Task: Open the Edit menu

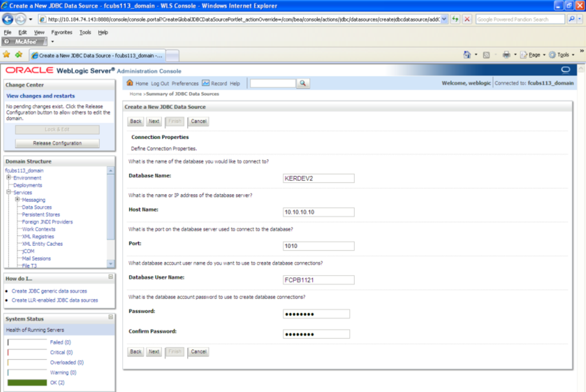Action: tap(22, 32)
